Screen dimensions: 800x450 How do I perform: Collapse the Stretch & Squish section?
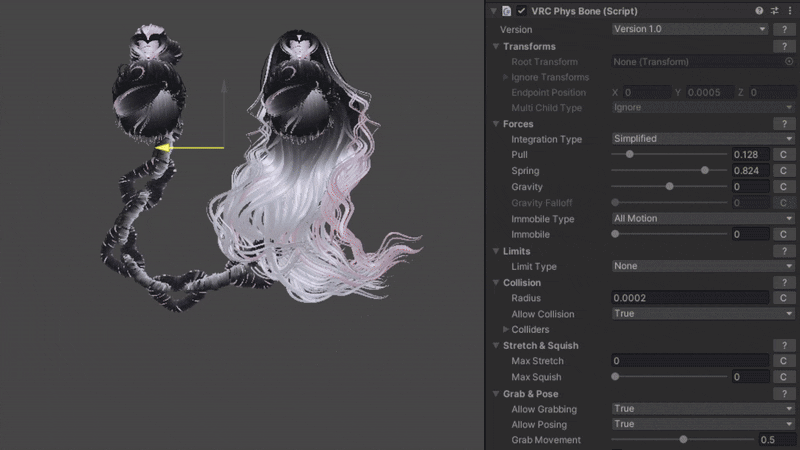tap(497, 346)
